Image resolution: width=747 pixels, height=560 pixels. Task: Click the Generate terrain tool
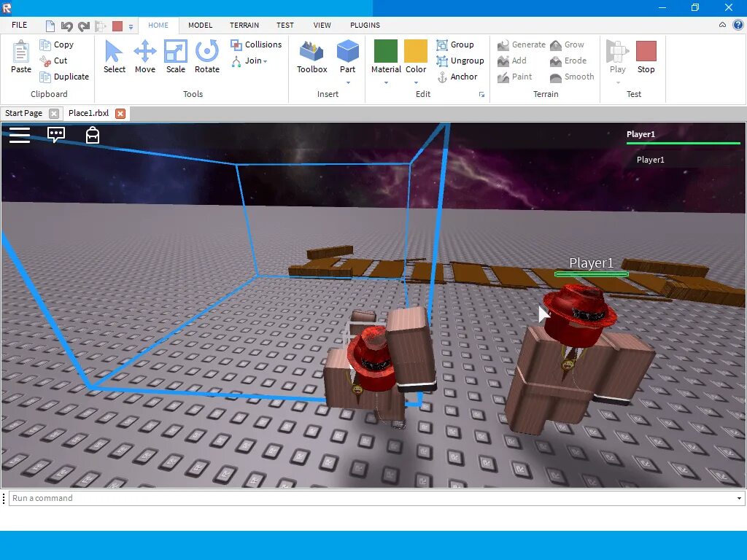click(521, 44)
